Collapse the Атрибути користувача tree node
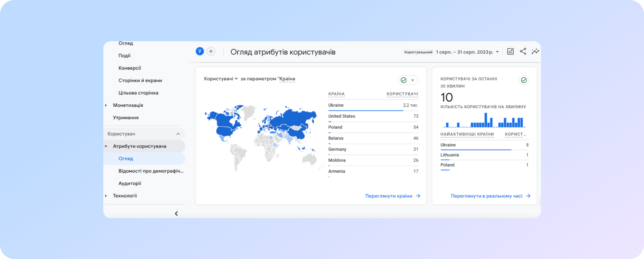This screenshot has height=259, width=644. 106,146
